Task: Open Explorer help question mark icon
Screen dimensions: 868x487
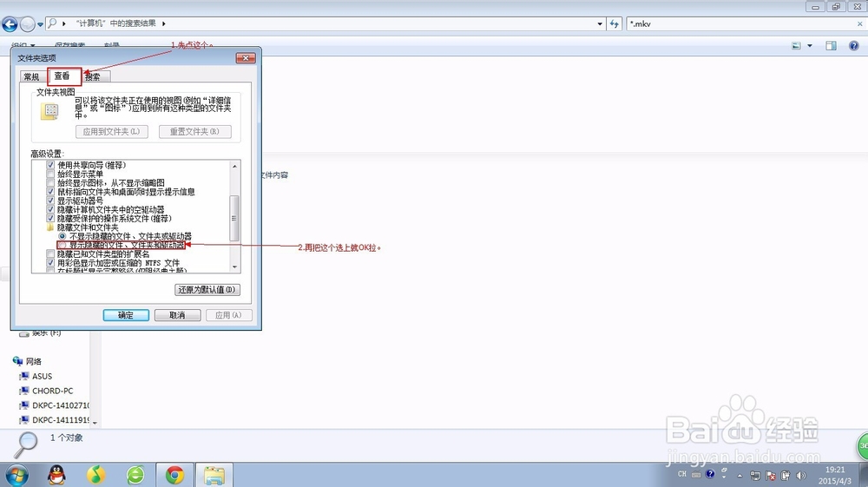Action: point(853,45)
